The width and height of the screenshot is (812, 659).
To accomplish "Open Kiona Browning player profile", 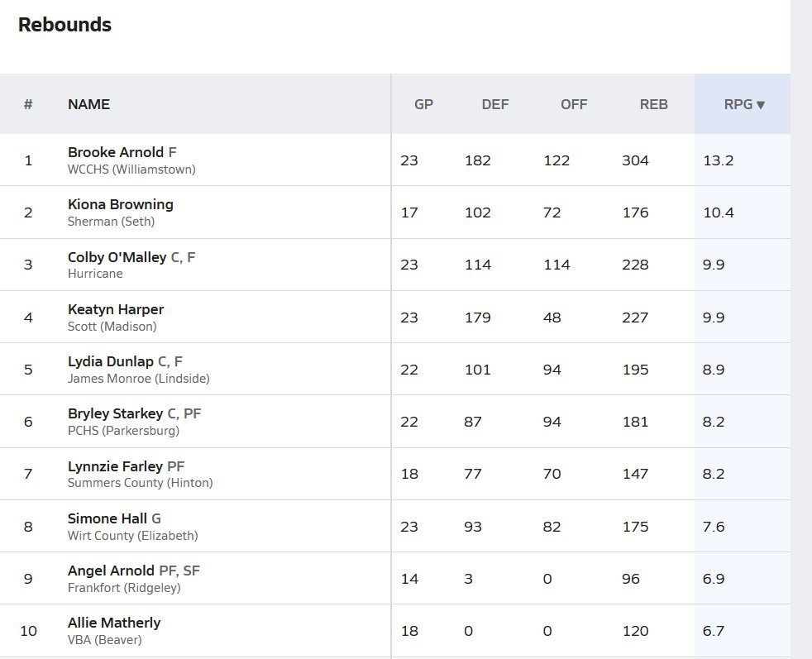I will (121, 204).
